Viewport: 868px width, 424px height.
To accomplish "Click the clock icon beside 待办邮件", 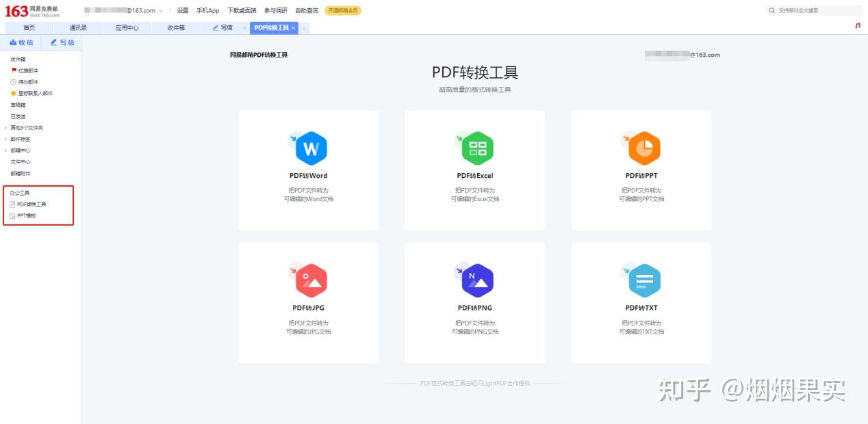I will [13, 82].
